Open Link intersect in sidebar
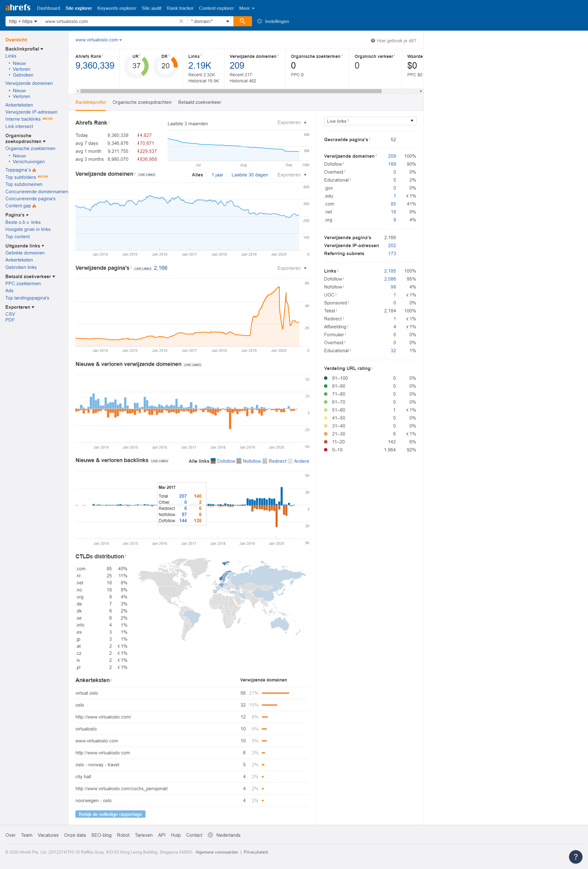This screenshot has width=588, height=869. coord(19,126)
